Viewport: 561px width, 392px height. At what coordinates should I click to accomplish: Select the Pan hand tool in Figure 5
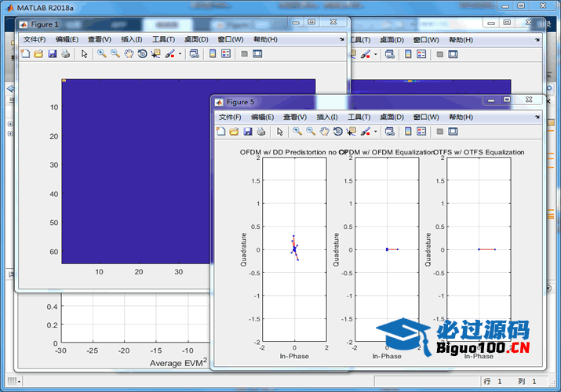point(324,132)
